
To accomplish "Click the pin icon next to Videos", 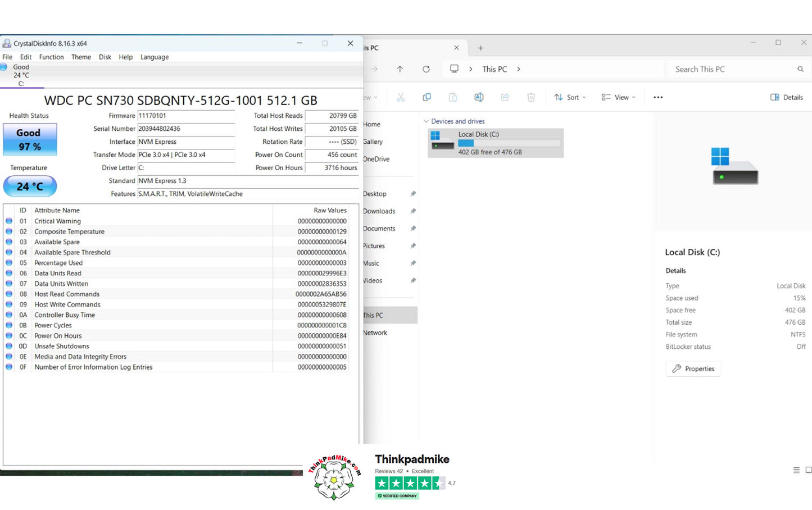I will pyautogui.click(x=413, y=281).
